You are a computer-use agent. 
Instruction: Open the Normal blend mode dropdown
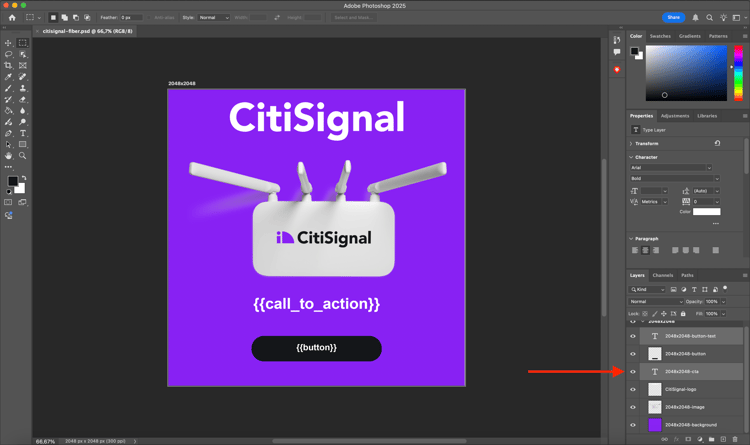(x=654, y=301)
